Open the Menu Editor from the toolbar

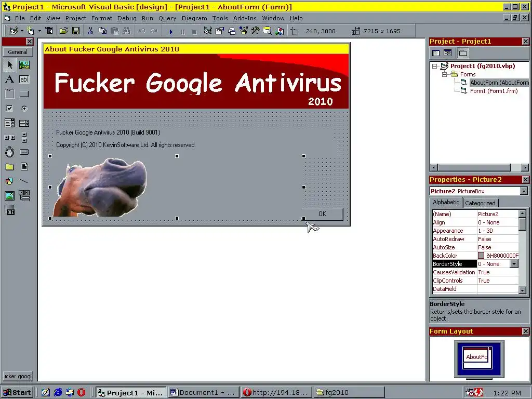(x=49, y=31)
